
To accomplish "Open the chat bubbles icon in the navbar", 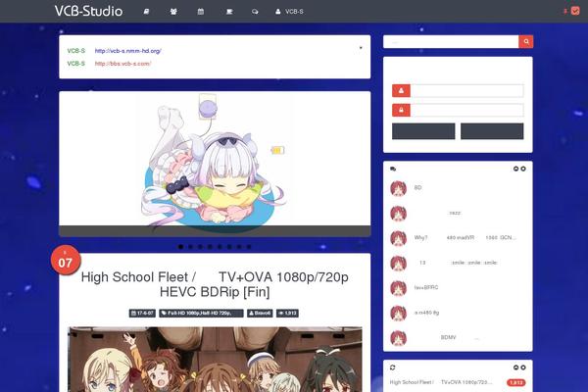I will 255,12.
